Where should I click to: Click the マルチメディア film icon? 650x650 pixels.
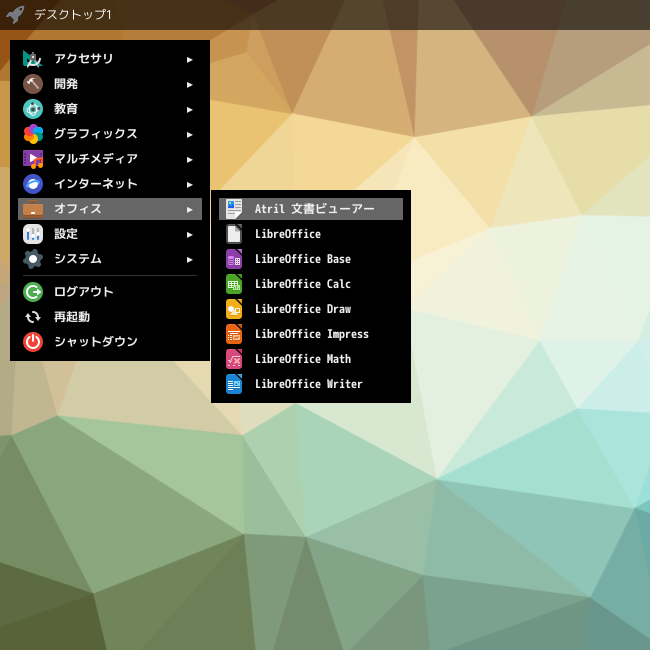click(33, 159)
